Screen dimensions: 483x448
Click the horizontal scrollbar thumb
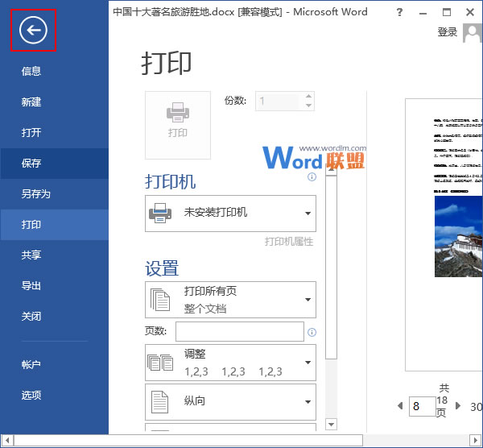[188, 440]
